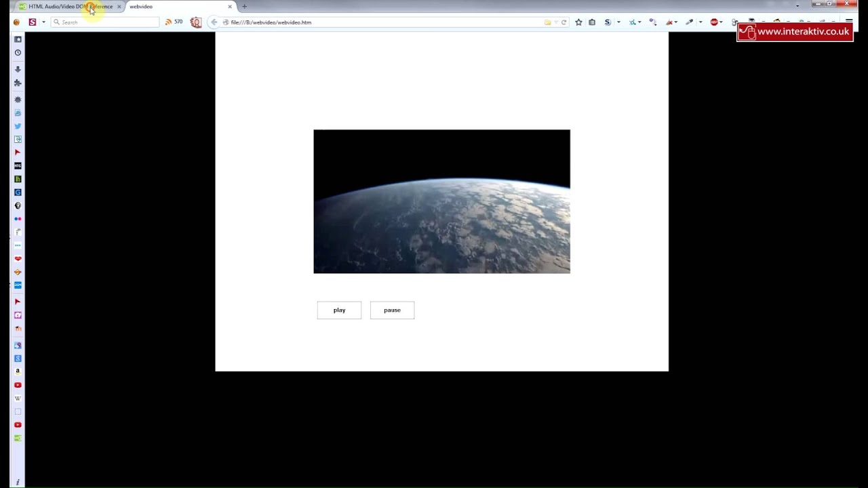This screenshot has width=868, height=488.
Task: Click the info i icon at sidebar bottom
Action: pos(18,482)
